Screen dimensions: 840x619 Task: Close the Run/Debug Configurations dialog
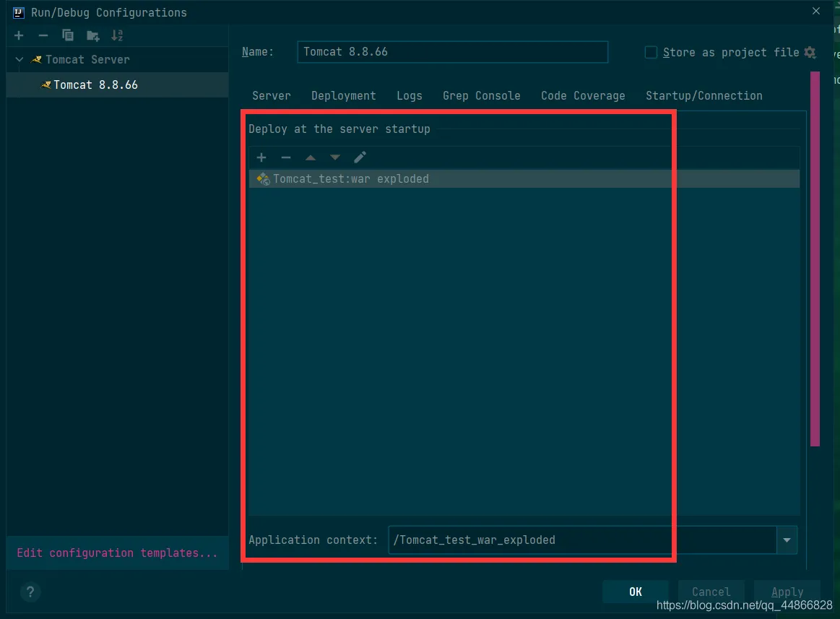816,12
